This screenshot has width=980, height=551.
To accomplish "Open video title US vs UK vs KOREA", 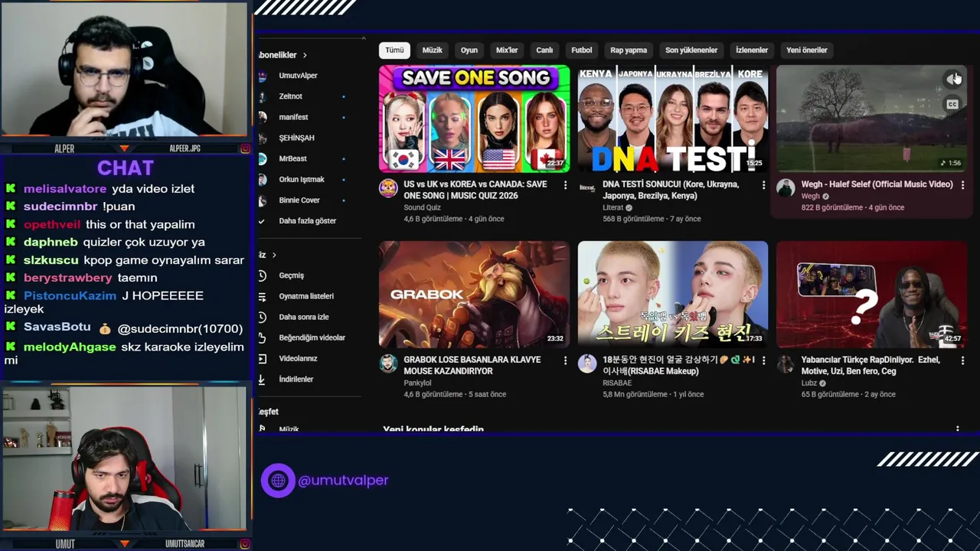I will [475, 190].
